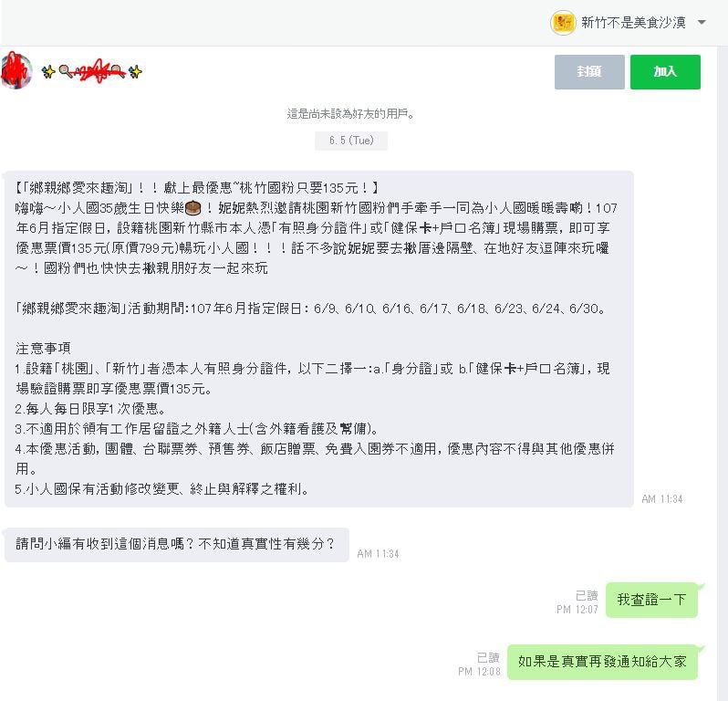Image resolution: width=728 pixels, height=701 pixels.
Task: Click the 新竹不是美食沙漠 account name
Action: [633, 22]
